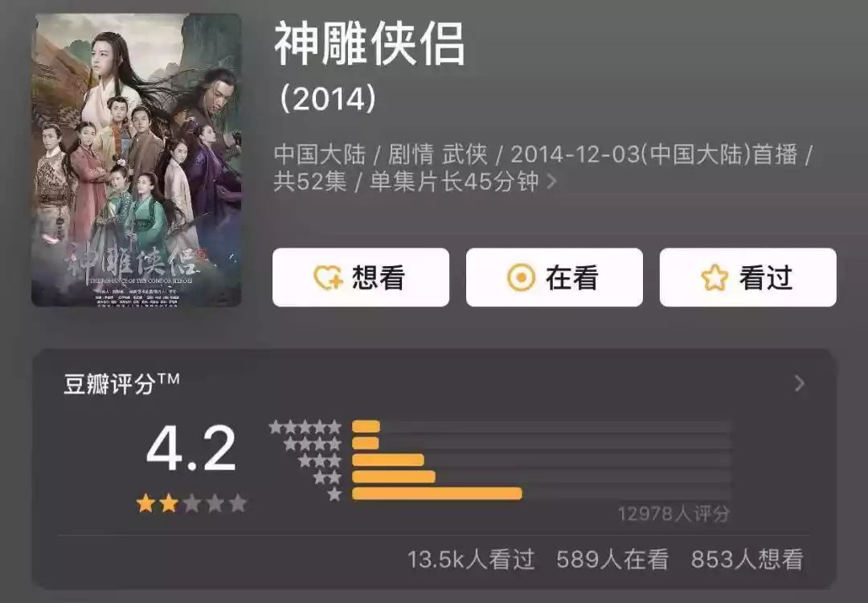Expand details chevron after 单集片长45分钟
Screen dimensions: 868x603
click(x=551, y=181)
